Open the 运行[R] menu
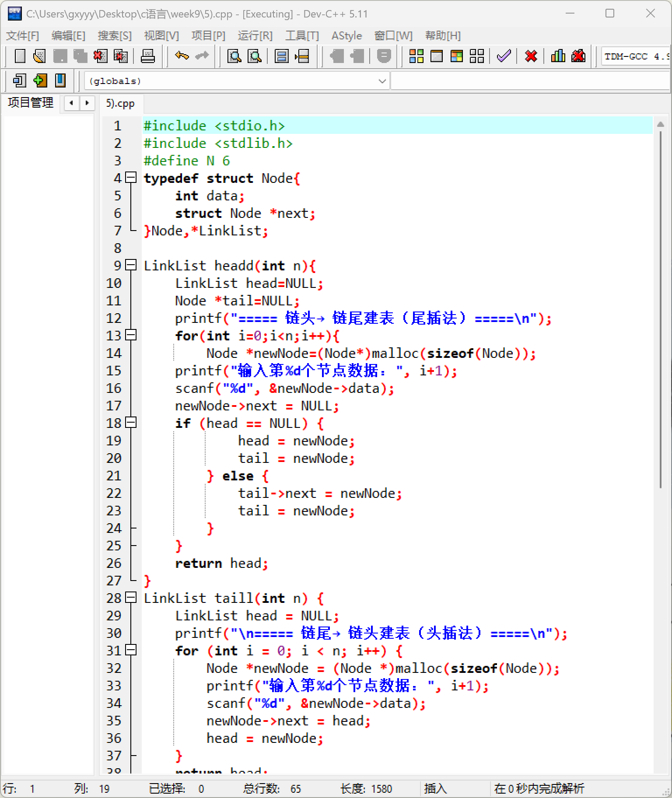672x798 pixels. tap(255, 35)
